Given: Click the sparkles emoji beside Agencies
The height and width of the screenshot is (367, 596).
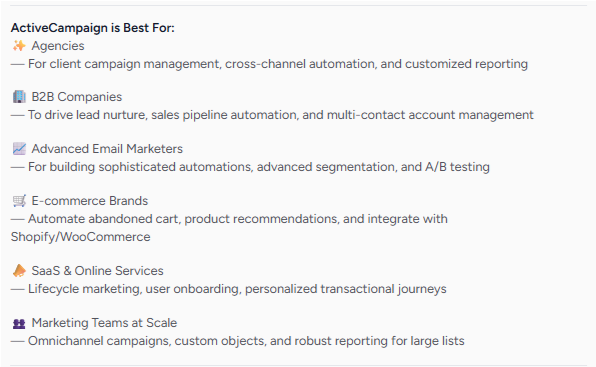Looking at the screenshot, I should coord(19,46).
